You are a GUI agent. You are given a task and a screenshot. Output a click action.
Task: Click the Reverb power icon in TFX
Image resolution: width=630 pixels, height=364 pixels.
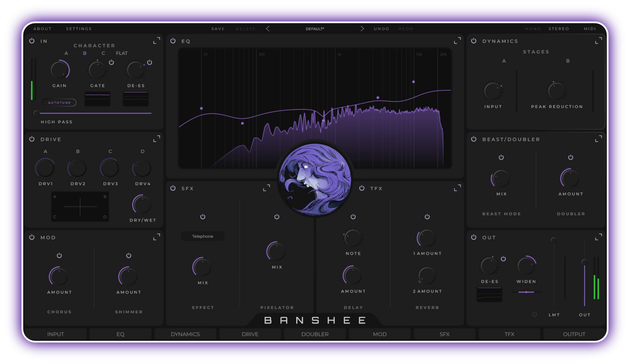coord(426,217)
